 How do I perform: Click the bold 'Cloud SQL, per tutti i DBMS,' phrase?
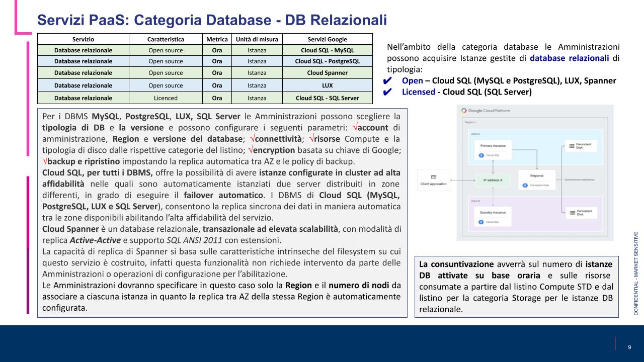pyautogui.click(x=98, y=172)
